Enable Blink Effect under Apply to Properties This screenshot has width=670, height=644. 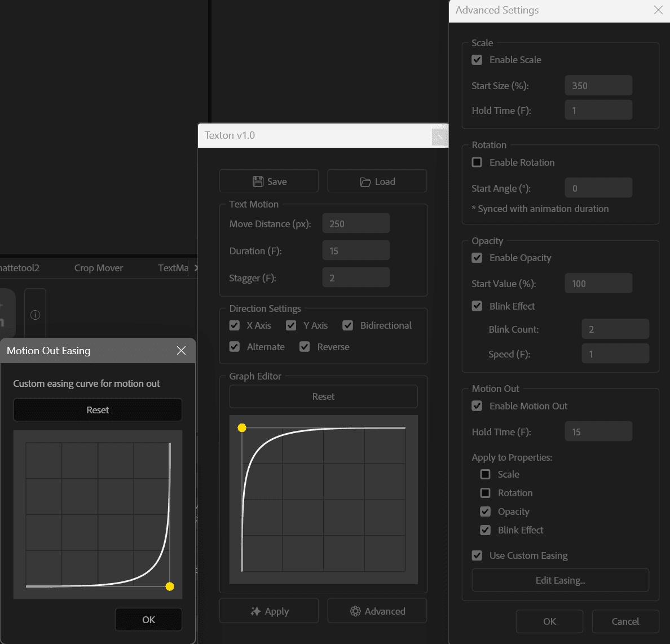[x=485, y=530]
